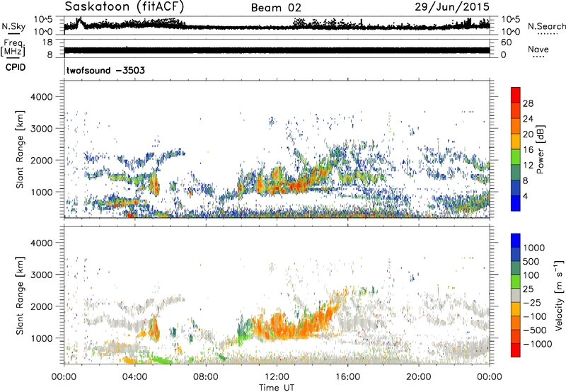Screen dimensions: 566x392
Task: Click the 'N.Search' legend label
Action: (x=546, y=26)
